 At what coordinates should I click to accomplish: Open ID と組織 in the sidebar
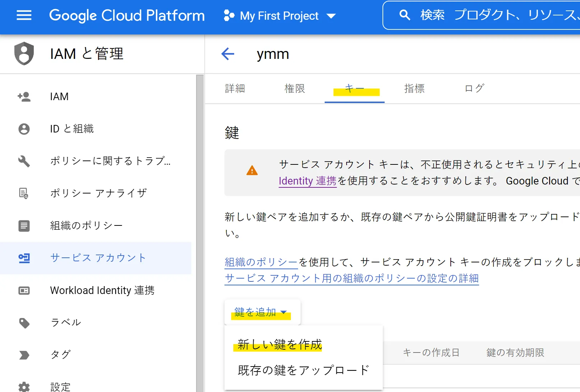click(96, 129)
